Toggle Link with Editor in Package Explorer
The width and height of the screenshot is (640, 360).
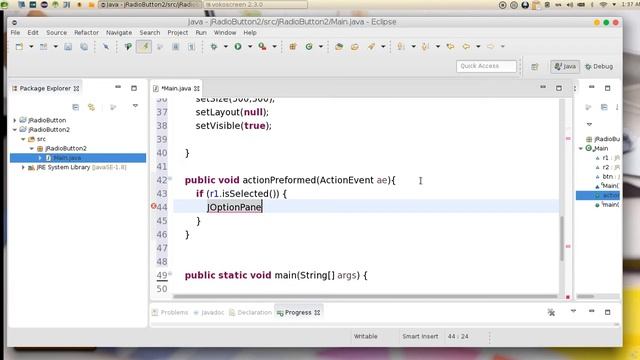tap(91, 107)
